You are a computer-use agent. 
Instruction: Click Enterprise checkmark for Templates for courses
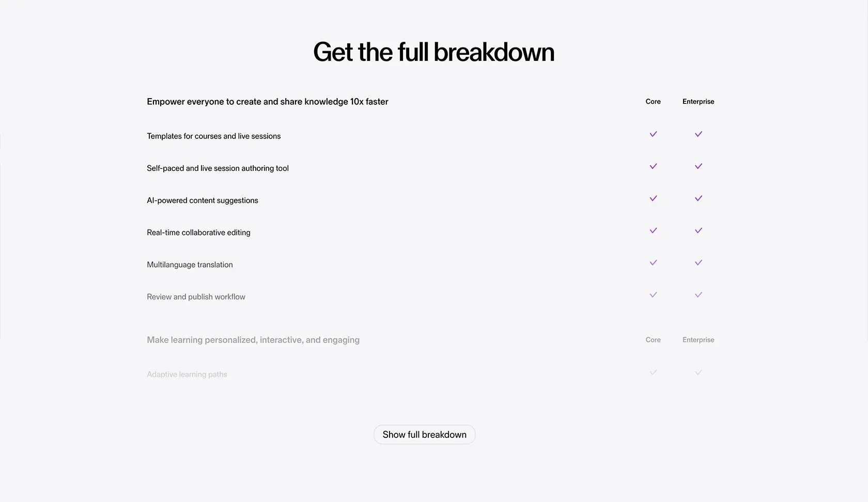coord(699,134)
